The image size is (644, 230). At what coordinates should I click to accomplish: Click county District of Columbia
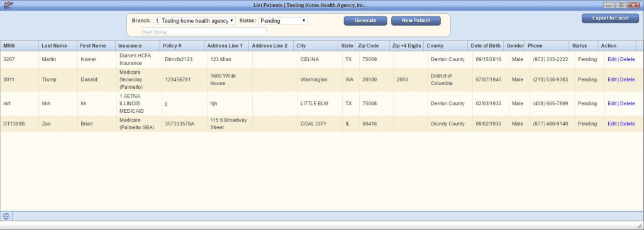click(x=441, y=79)
